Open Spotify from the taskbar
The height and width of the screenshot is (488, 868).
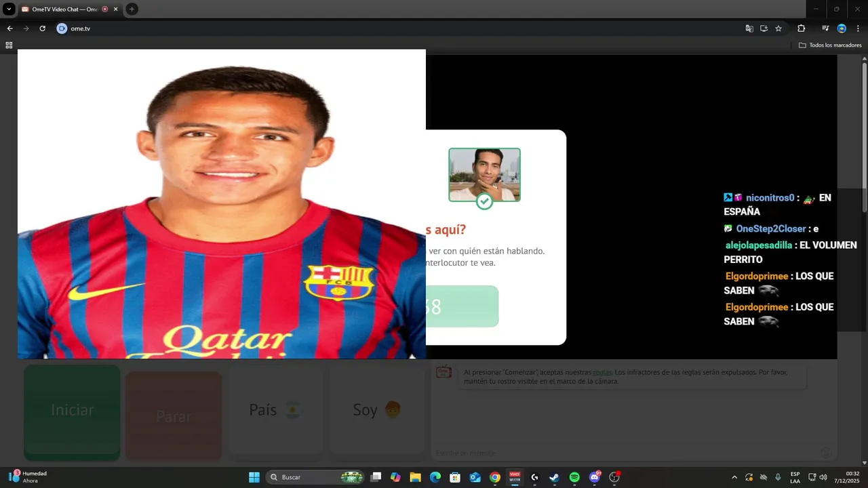coord(574,477)
